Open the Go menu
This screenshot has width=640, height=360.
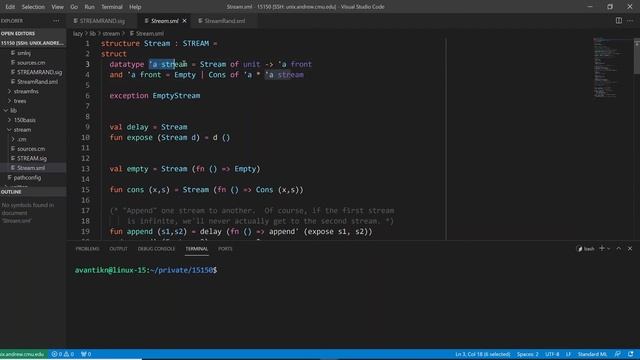point(74,7)
